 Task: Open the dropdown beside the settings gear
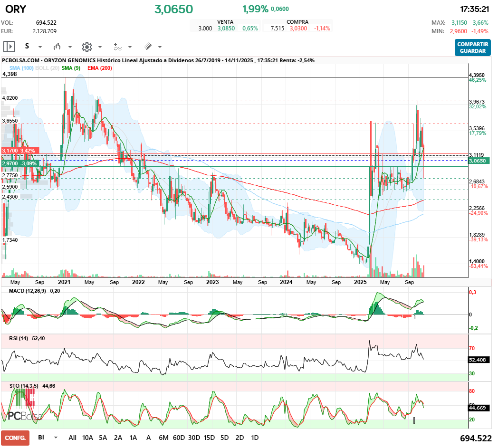(100, 47)
